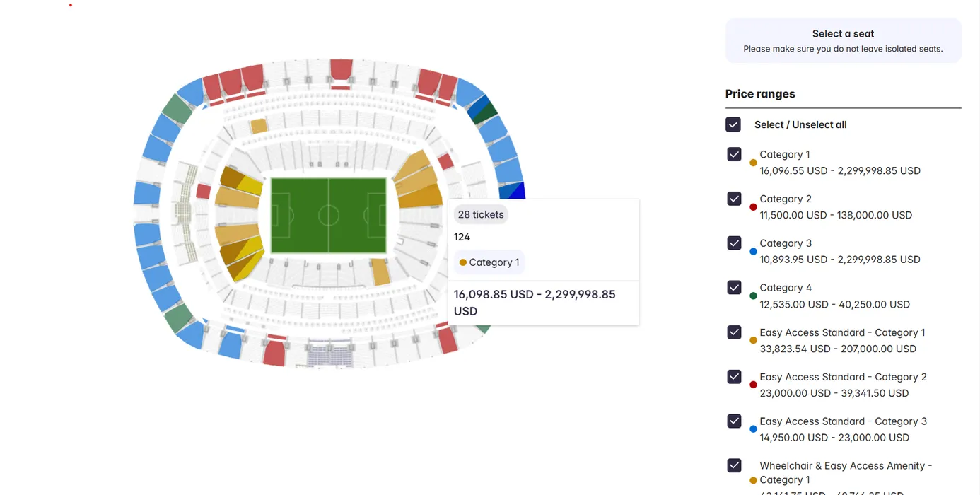Uncheck the Category 3 price range checkbox
This screenshot has width=980, height=495.
(734, 243)
